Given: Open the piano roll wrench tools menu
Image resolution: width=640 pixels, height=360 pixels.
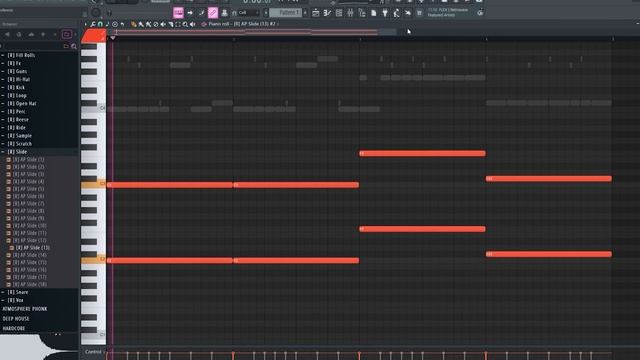Looking at the screenshot, I should click(93, 24).
